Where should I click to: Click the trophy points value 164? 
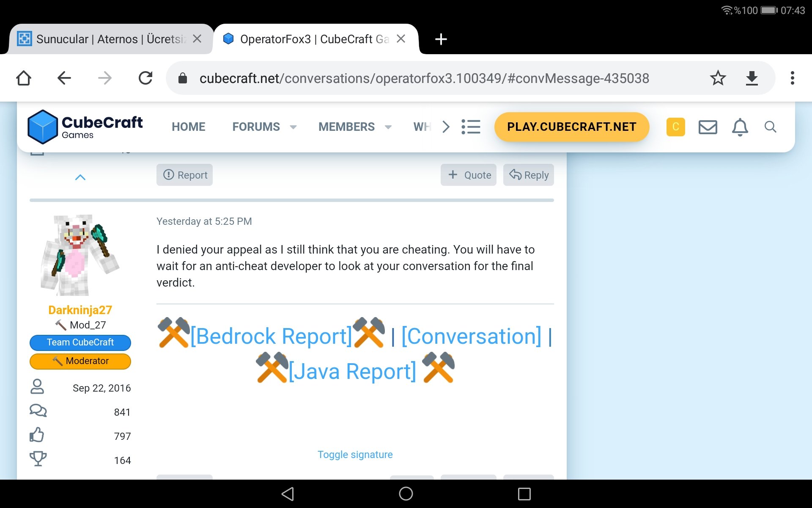click(x=122, y=461)
